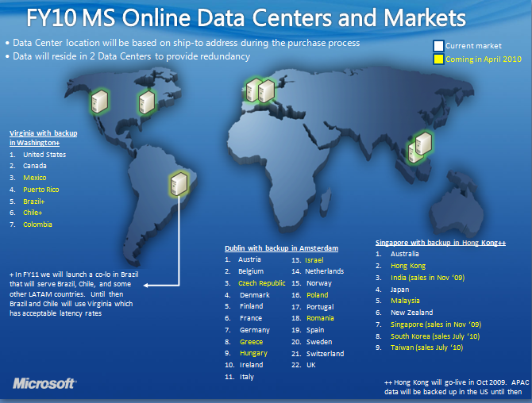
Task: Click Mexico in the Americas list
Action: pyautogui.click(x=35, y=178)
